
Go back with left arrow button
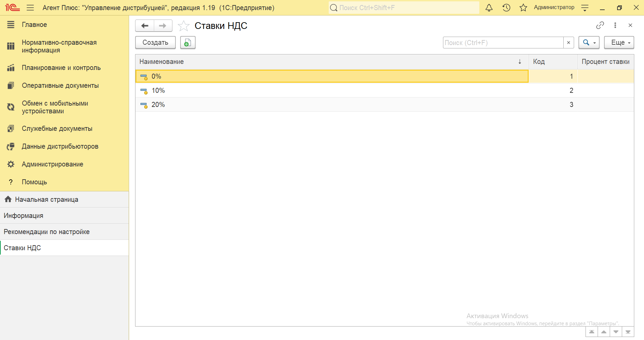[145, 26]
